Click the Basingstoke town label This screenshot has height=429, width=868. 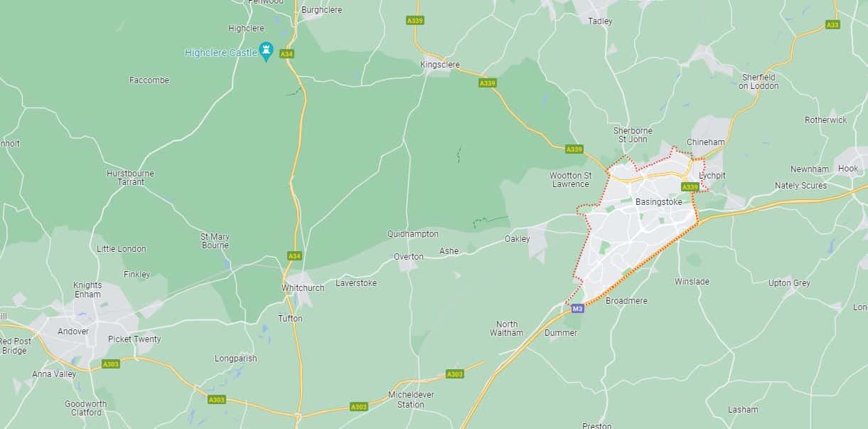pos(659,202)
